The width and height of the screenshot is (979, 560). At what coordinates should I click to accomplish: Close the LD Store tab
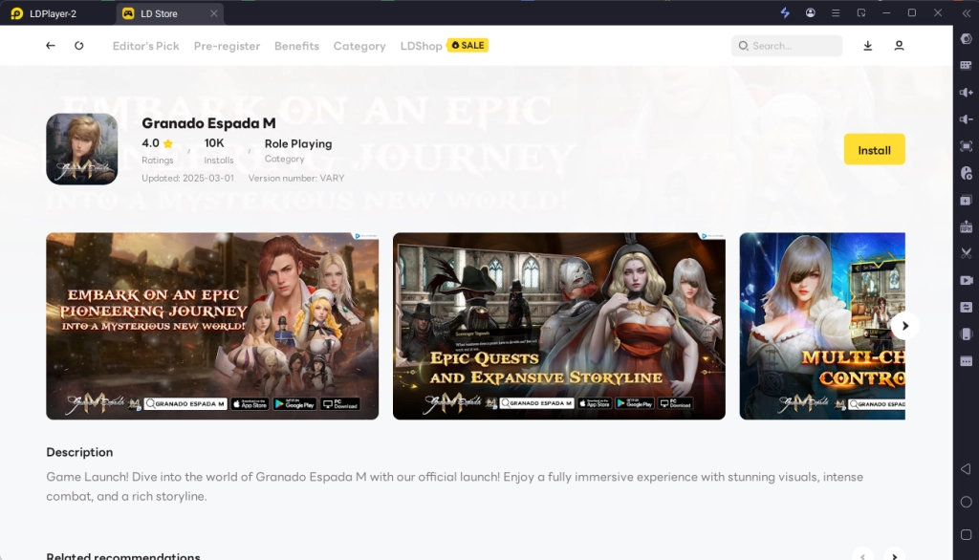[x=213, y=13]
